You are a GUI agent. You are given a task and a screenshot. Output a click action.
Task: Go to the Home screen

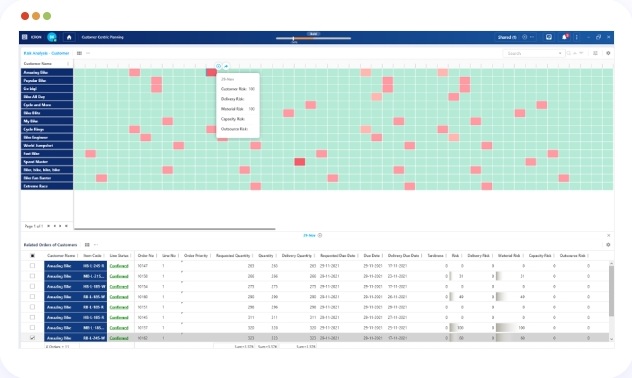69,37
